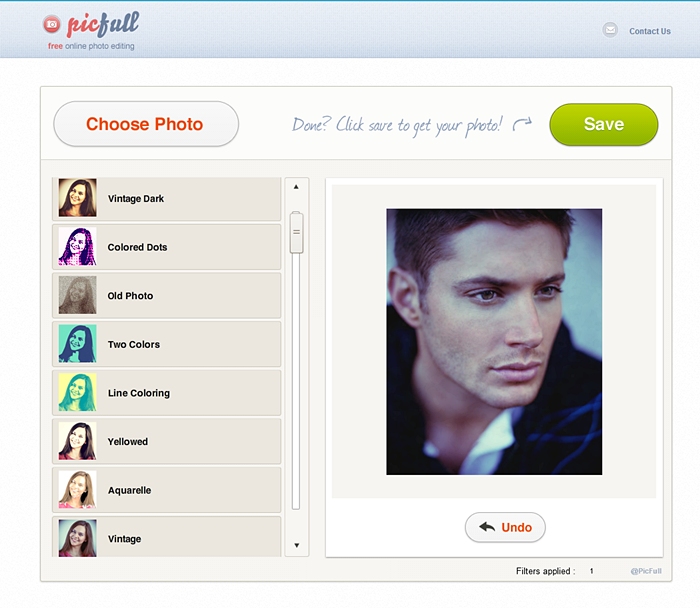
Task: Click the Choose Photo button
Action: pyautogui.click(x=146, y=124)
